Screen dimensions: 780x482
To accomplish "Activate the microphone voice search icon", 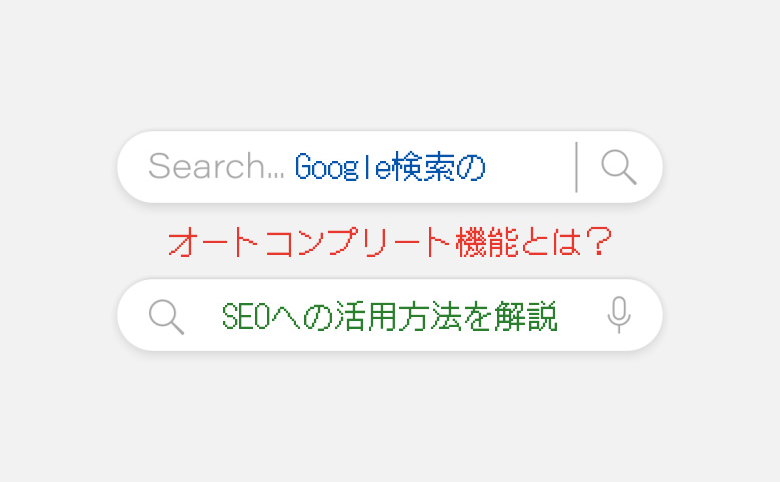I will [619, 315].
